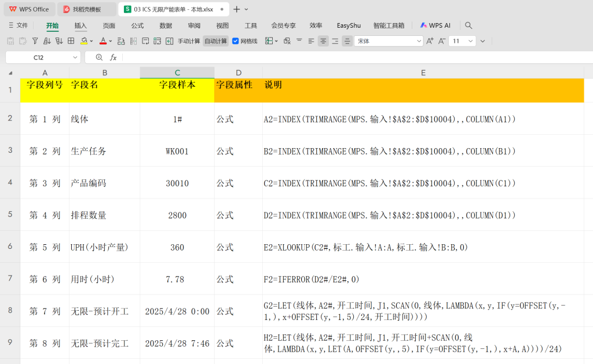Switch to 手动计算 manual calculation
The height and width of the screenshot is (364, 593).
coord(189,41)
